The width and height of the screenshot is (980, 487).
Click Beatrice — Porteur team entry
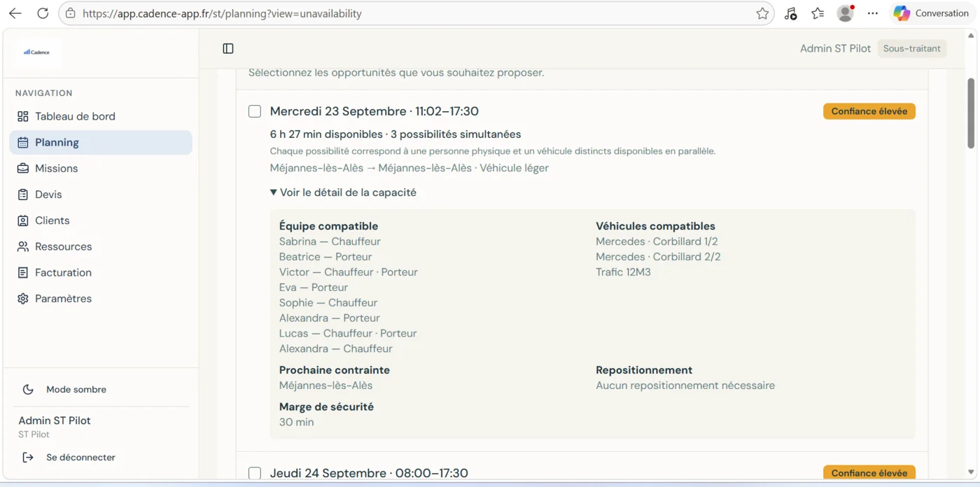(325, 257)
